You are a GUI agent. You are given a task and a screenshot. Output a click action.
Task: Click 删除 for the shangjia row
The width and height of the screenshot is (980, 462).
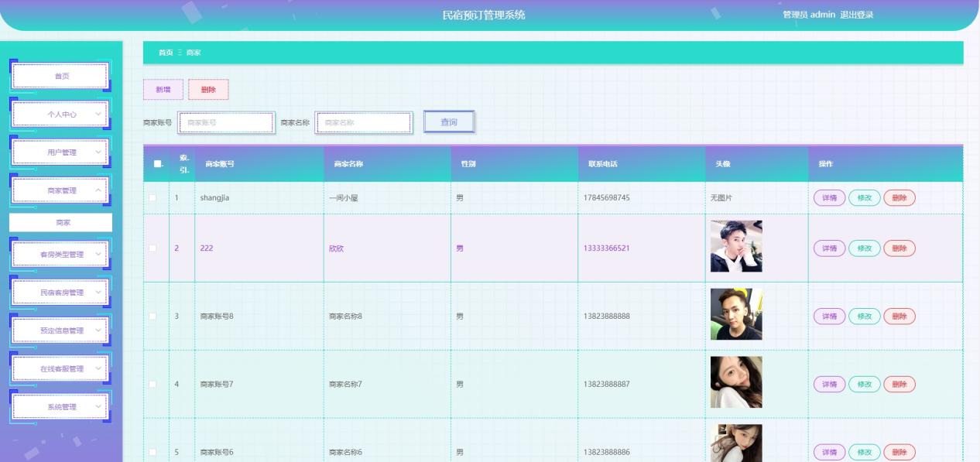(899, 198)
